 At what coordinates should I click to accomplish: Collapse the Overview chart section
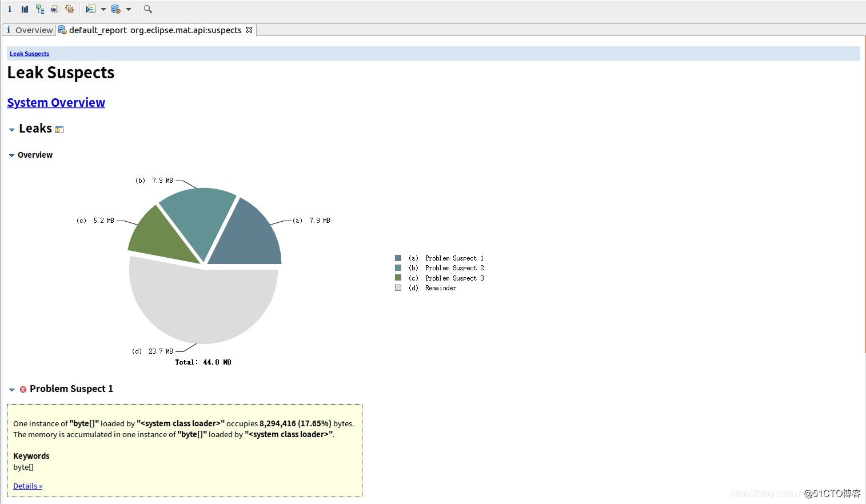11,155
